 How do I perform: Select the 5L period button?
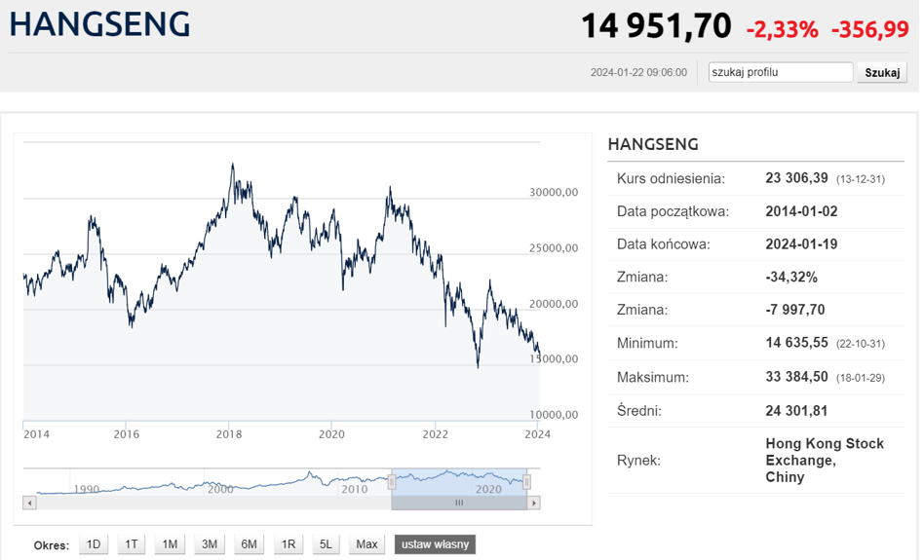(x=326, y=544)
